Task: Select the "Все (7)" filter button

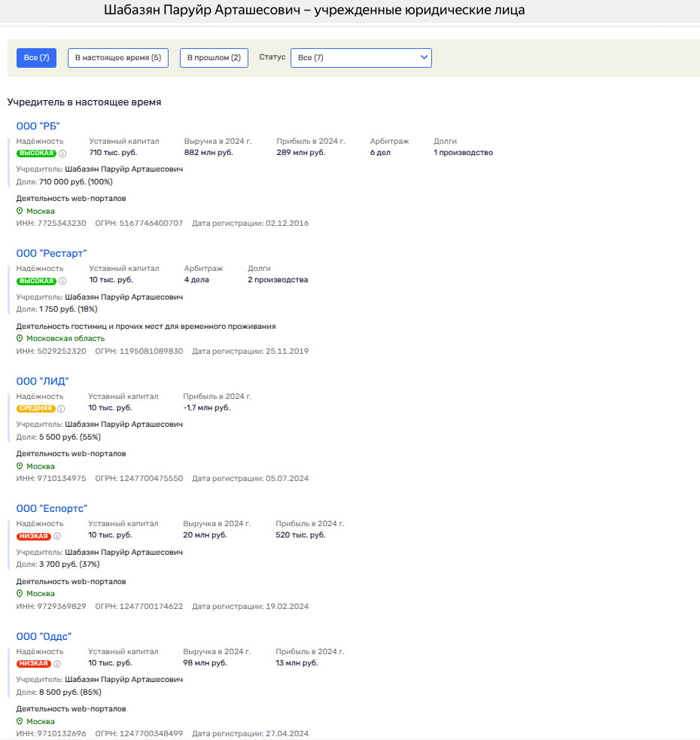Action: tap(36, 58)
